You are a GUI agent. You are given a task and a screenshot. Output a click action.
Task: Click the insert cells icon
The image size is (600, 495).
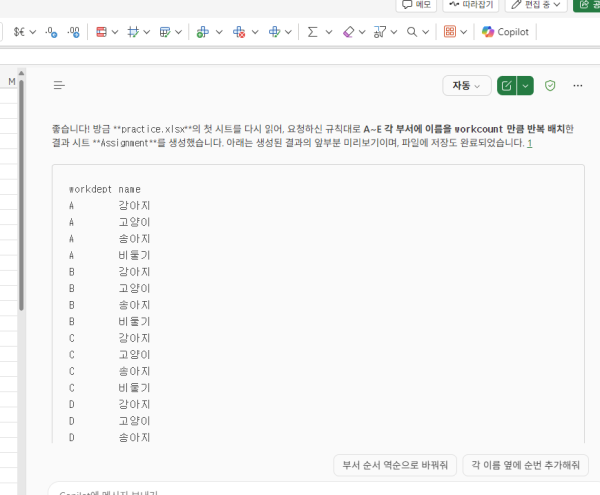pyautogui.click(x=202, y=32)
